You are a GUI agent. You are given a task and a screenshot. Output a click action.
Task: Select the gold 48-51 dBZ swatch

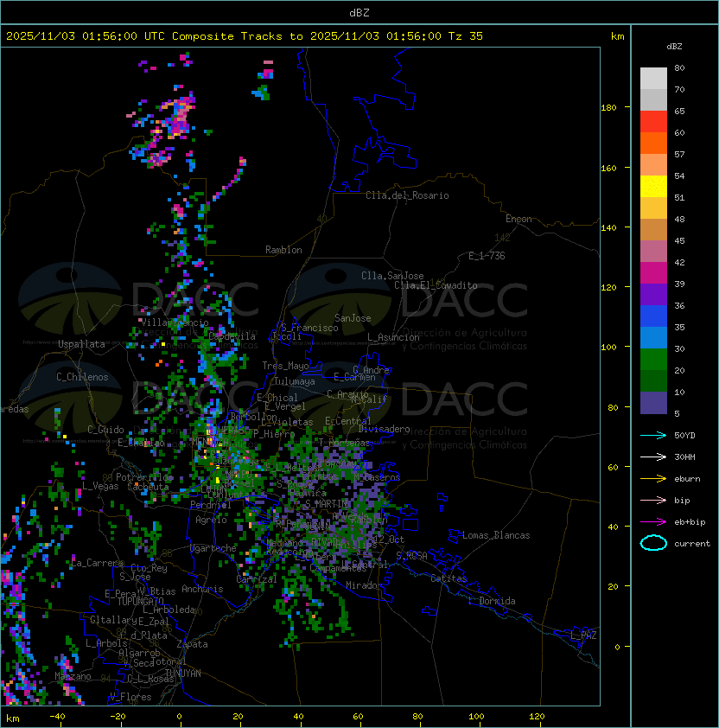coord(653,208)
